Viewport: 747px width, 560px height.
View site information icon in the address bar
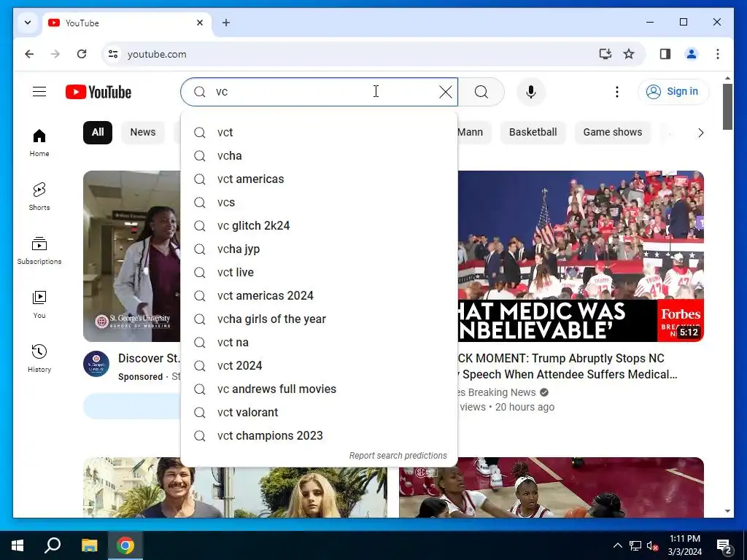click(113, 54)
